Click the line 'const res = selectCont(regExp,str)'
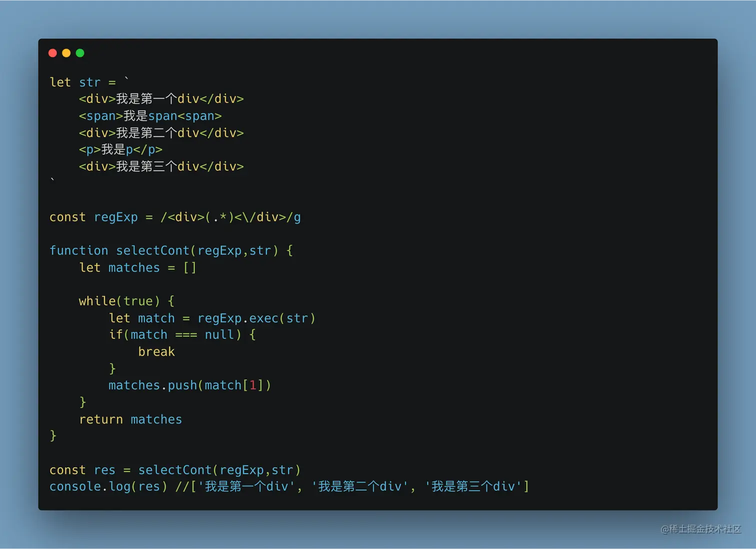Screen dimensions: 756x549 point(175,470)
